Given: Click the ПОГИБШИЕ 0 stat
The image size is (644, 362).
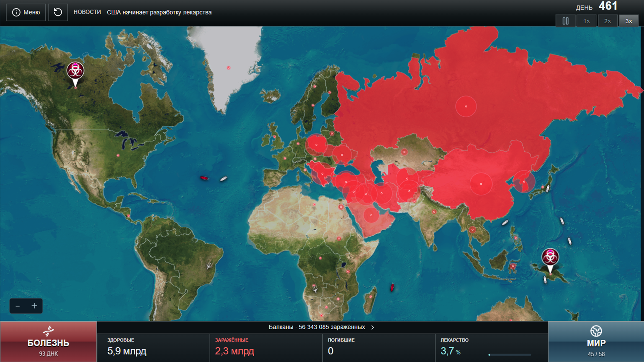Looking at the screenshot, I should coord(379,348).
